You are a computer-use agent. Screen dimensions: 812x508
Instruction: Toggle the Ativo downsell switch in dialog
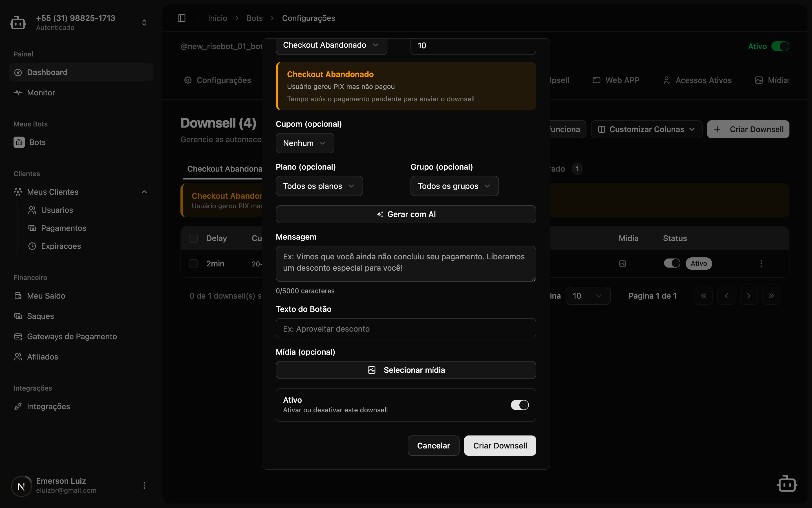[520, 405]
